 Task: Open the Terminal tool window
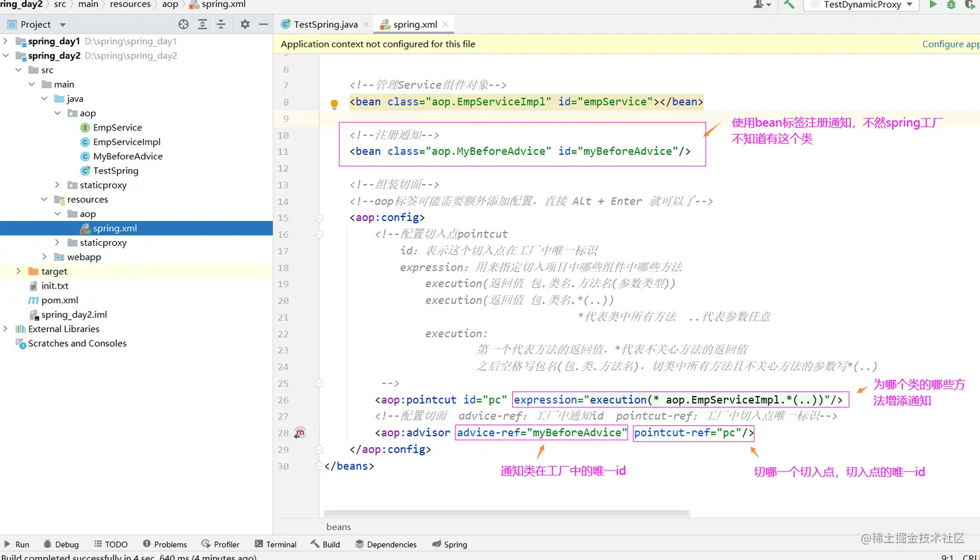tap(275, 544)
